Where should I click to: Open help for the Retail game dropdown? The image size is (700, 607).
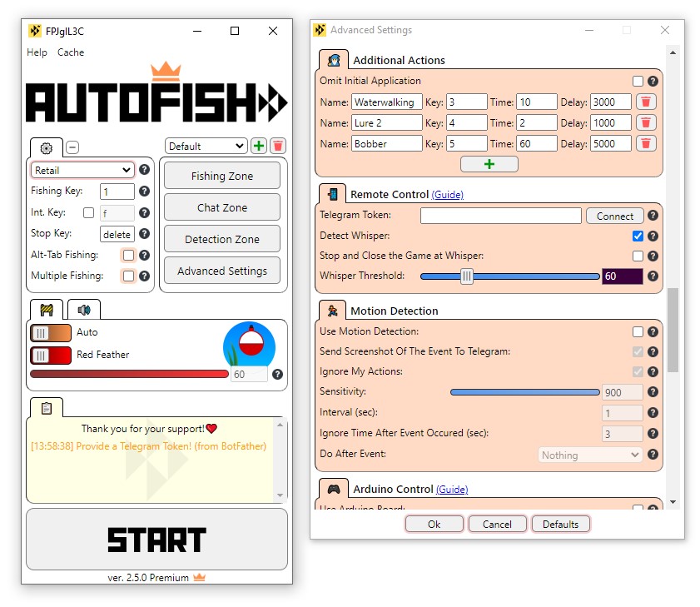point(144,170)
